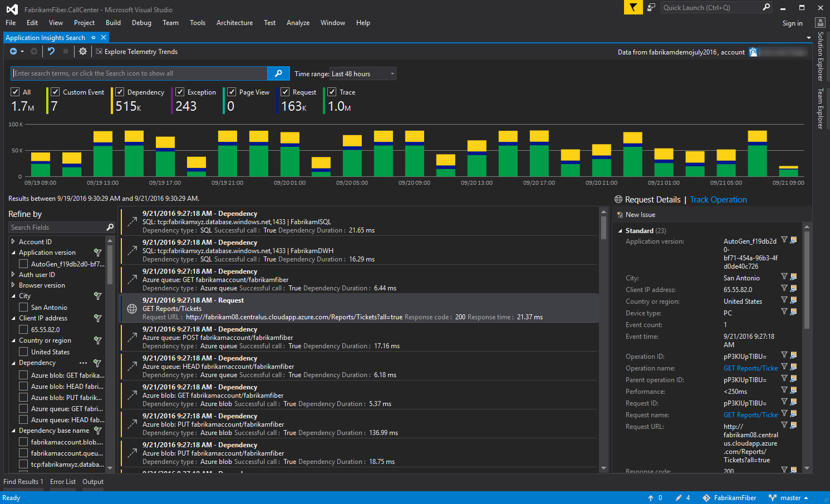Clear Dependency filter funnel in Refine by
The image size is (830, 504).
97,363
